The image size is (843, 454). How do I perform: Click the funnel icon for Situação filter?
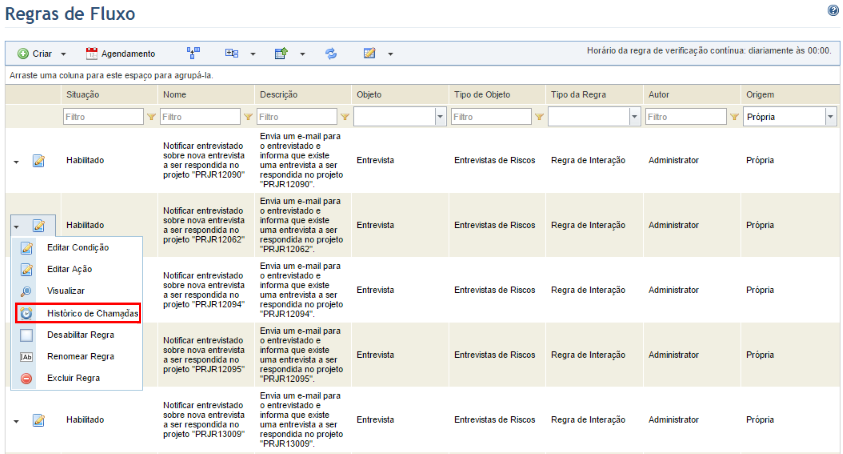click(x=152, y=117)
